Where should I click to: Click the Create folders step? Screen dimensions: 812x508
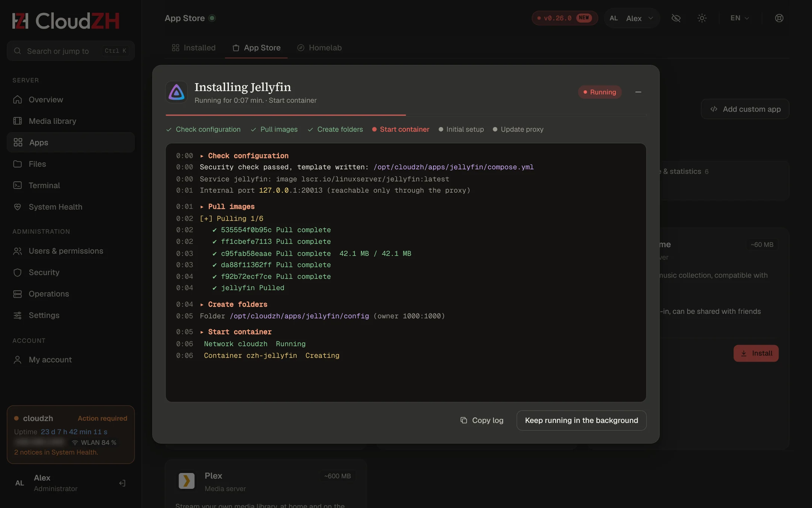(x=335, y=129)
